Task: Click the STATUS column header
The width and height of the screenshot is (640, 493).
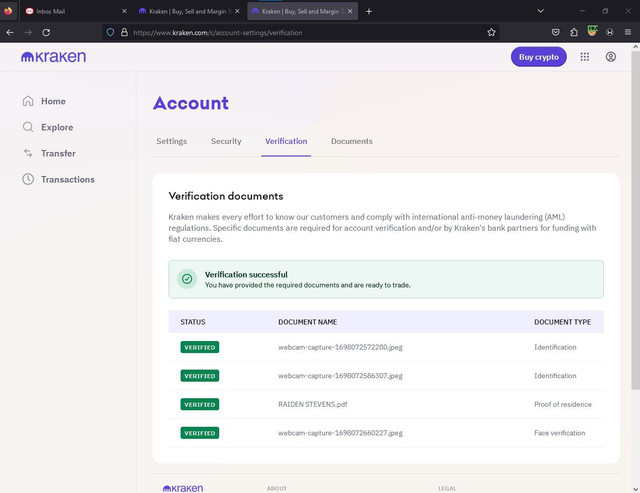Action: coord(193,322)
